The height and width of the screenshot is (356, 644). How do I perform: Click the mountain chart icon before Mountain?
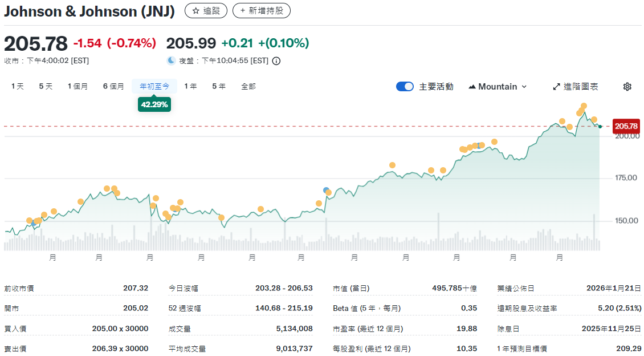coord(472,86)
